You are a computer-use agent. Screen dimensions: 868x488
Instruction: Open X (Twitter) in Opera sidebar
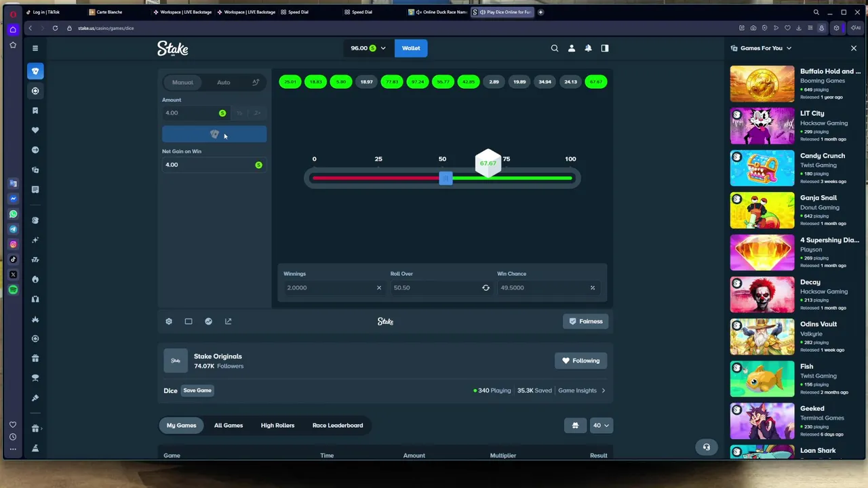pyautogui.click(x=13, y=274)
